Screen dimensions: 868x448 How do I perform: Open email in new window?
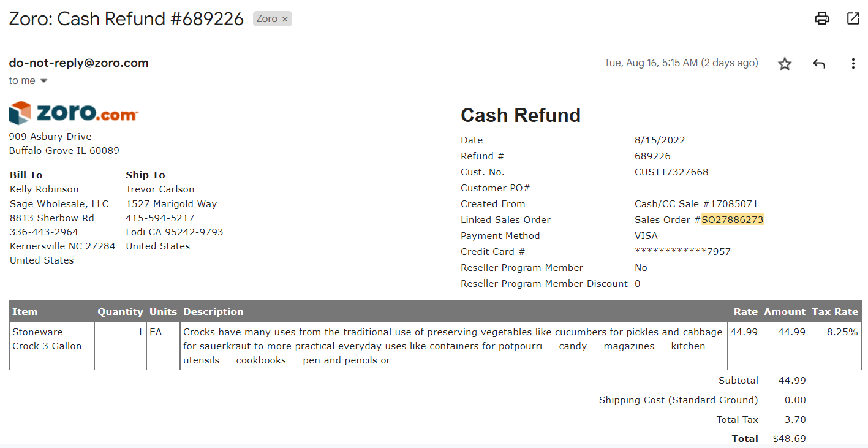(x=853, y=18)
